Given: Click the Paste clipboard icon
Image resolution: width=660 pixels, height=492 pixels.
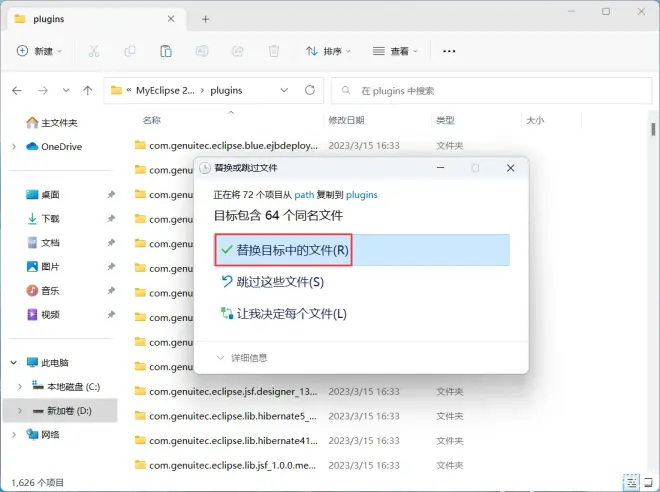Looking at the screenshot, I should [166, 51].
